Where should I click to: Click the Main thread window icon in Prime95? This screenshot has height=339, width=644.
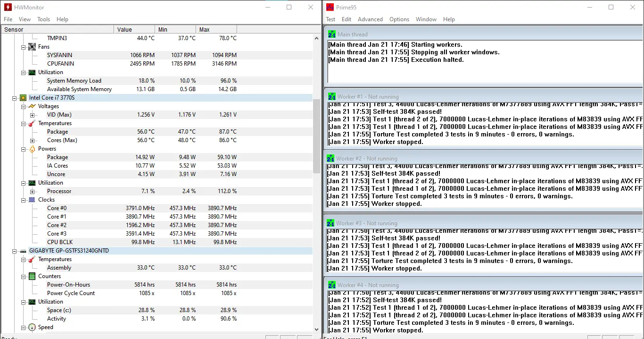(x=332, y=34)
